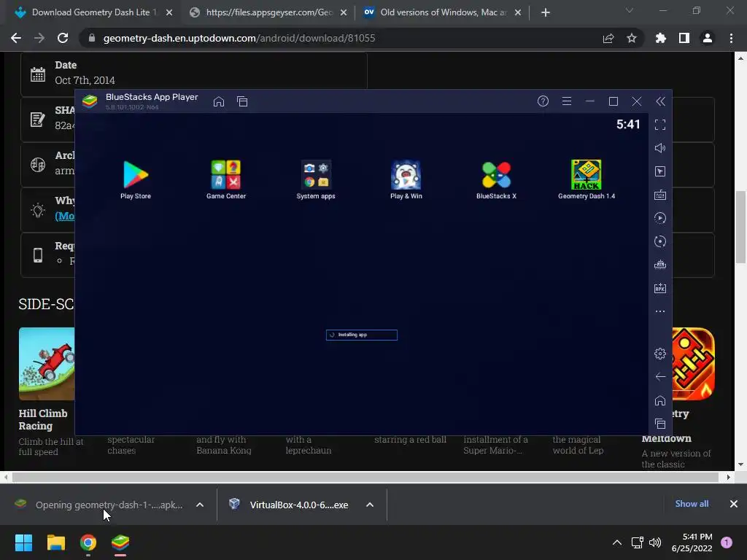747x560 pixels.
Task: Collapse the BlueStacks side toolbar
Action: [660, 101]
